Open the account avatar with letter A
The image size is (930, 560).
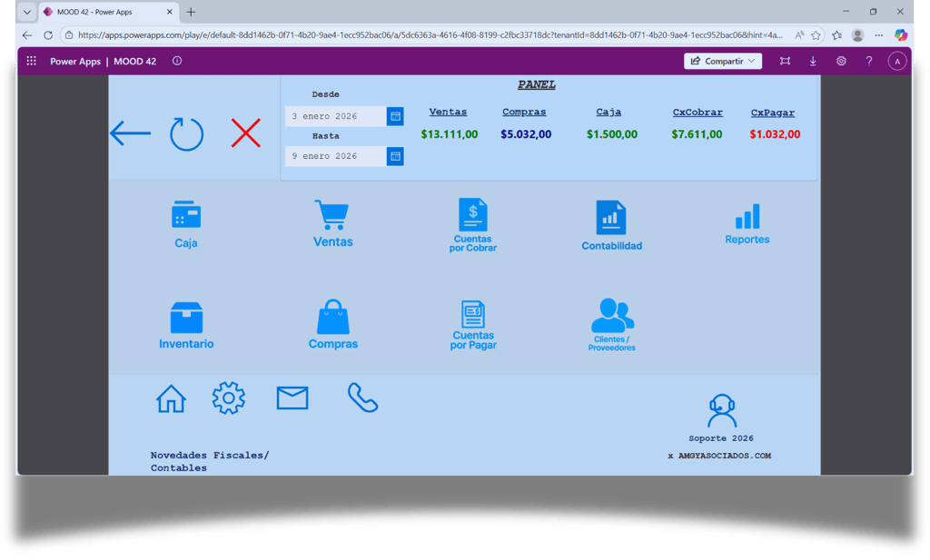pos(896,61)
